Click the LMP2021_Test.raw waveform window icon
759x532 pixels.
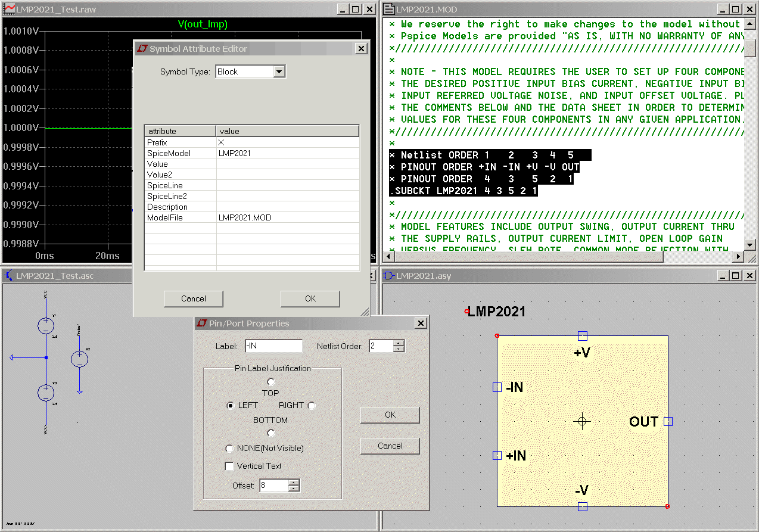pyautogui.click(x=9, y=9)
